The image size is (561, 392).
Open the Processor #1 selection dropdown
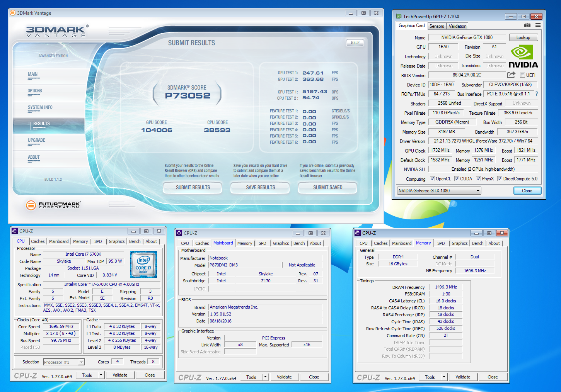[64, 362]
